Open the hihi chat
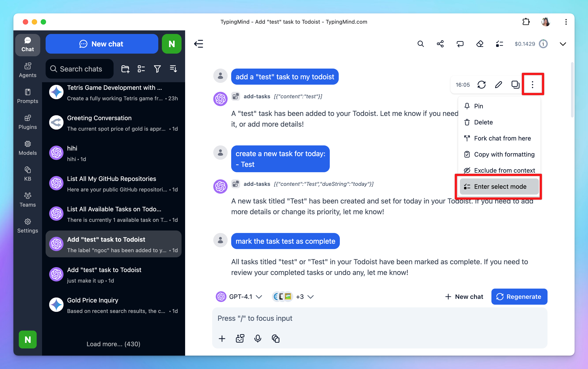This screenshot has height=369, width=588. pos(114,153)
